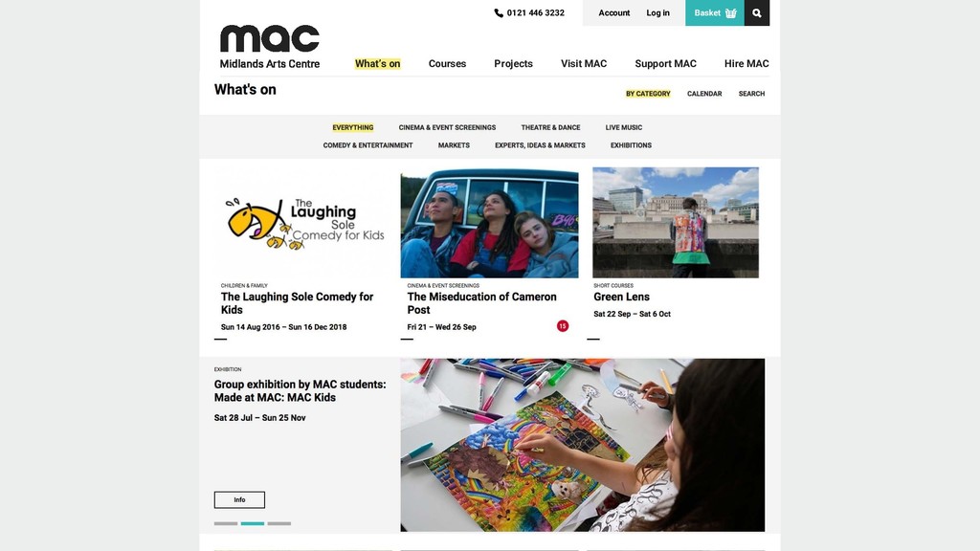Viewport: 980px width, 551px height.
Task: Open The Miseducation of Cameron Post thumbnail
Action: (489, 223)
